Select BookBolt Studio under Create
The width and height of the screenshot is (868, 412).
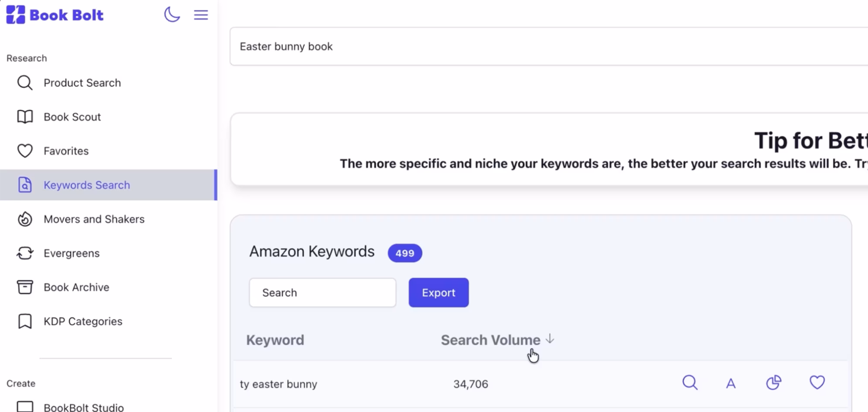83,407
